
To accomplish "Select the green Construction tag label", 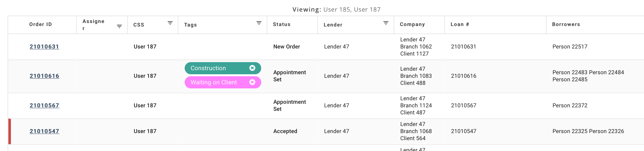I will [208, 68].
